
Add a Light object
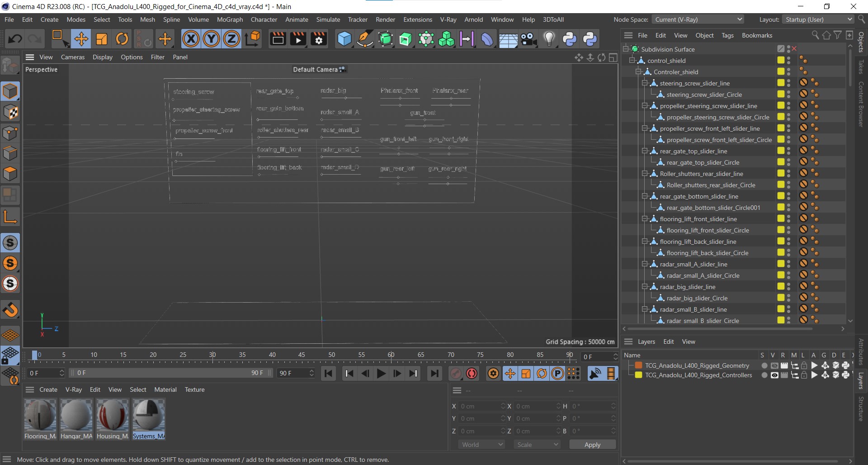tap(549, 39)
